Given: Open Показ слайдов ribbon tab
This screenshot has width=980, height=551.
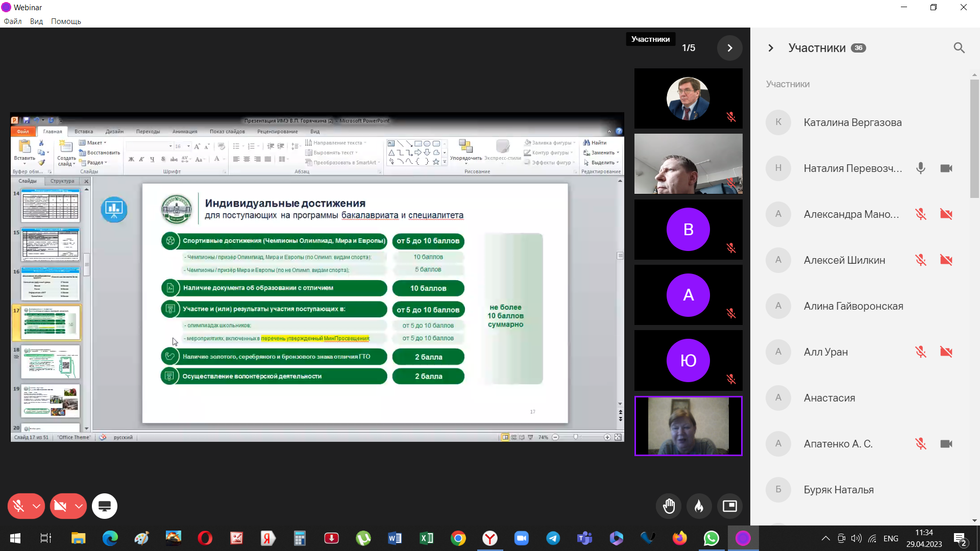Looking at the screenshot, I should 227,132.
